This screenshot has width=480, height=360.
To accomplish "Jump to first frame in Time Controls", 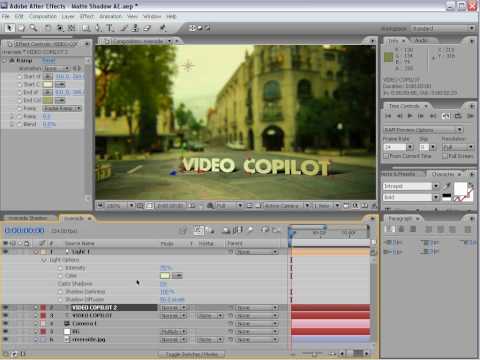I will tap(388, 116).
